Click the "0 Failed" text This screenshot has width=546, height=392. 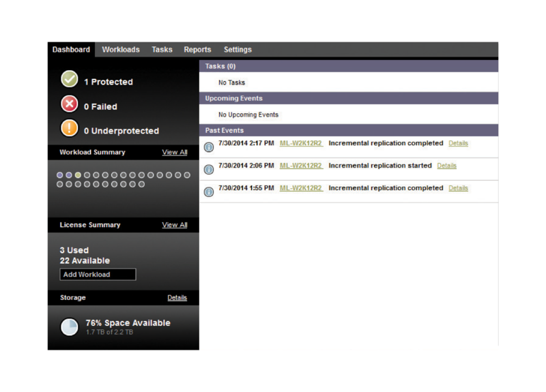coord(100,107)
